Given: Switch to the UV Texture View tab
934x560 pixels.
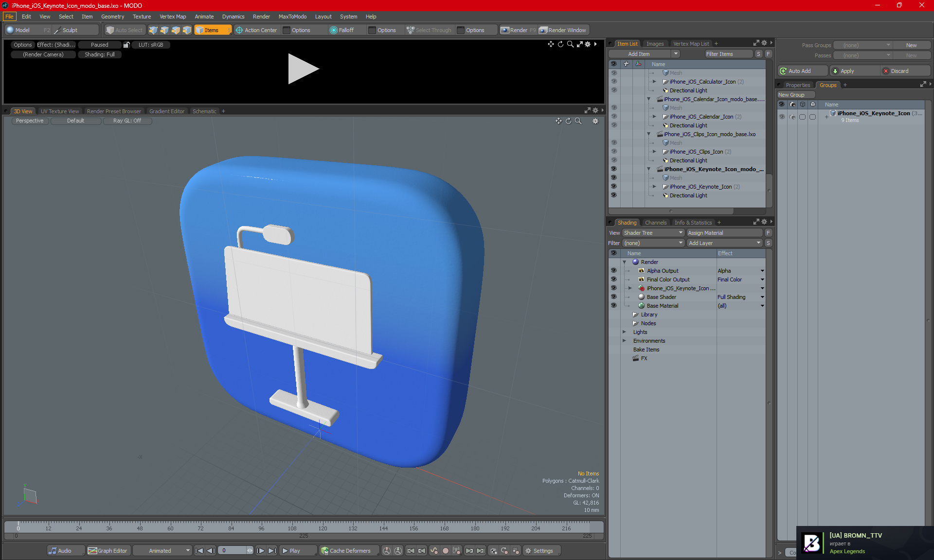Looking at the screenshot, I should point(59,111).
